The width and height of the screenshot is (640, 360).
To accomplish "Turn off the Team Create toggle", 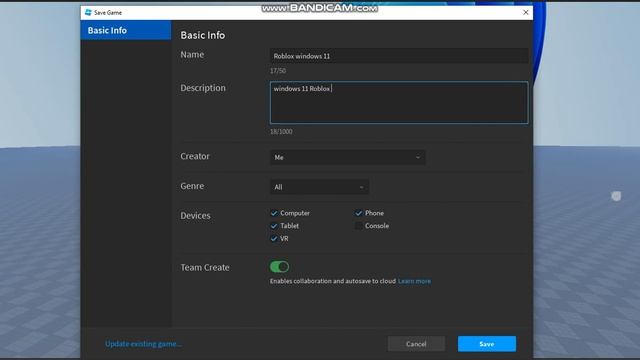I will coord(279,267).
